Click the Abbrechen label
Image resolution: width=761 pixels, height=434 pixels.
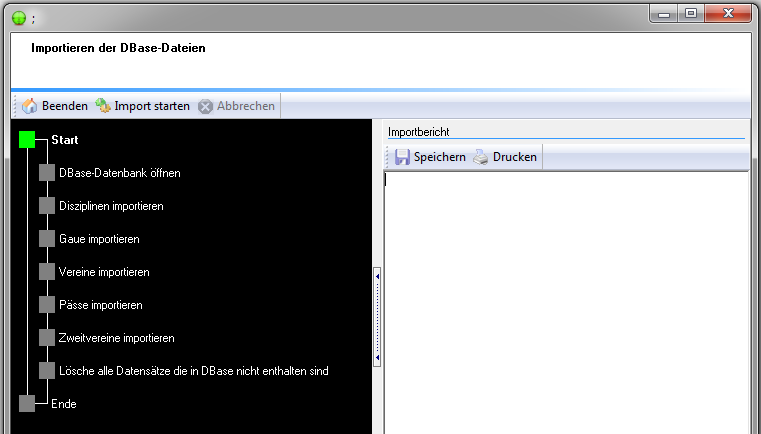click(x=246, y=106)
